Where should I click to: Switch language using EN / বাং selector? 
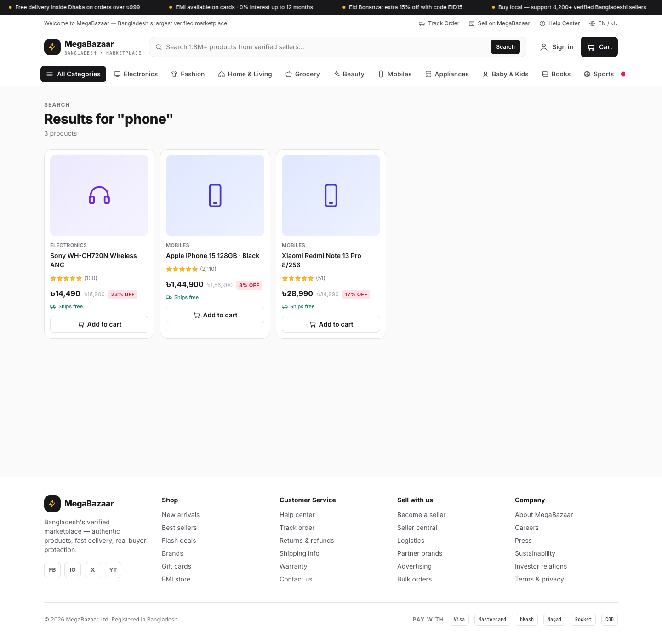pos(604,23)
